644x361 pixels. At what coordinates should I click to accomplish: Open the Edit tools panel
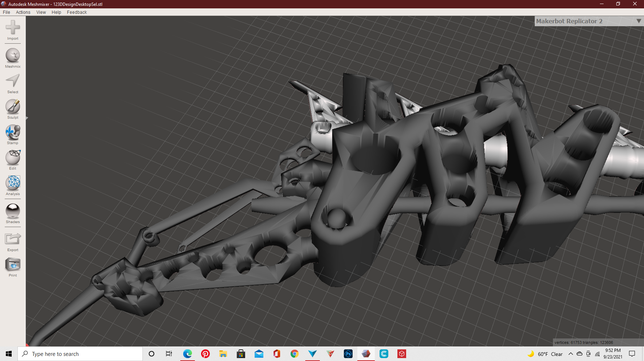13,158
